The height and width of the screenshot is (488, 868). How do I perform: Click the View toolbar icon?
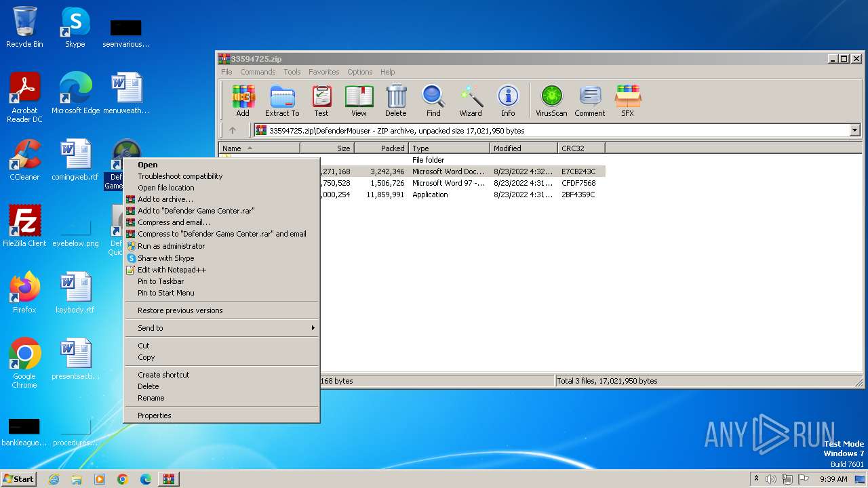click(359, 100)
